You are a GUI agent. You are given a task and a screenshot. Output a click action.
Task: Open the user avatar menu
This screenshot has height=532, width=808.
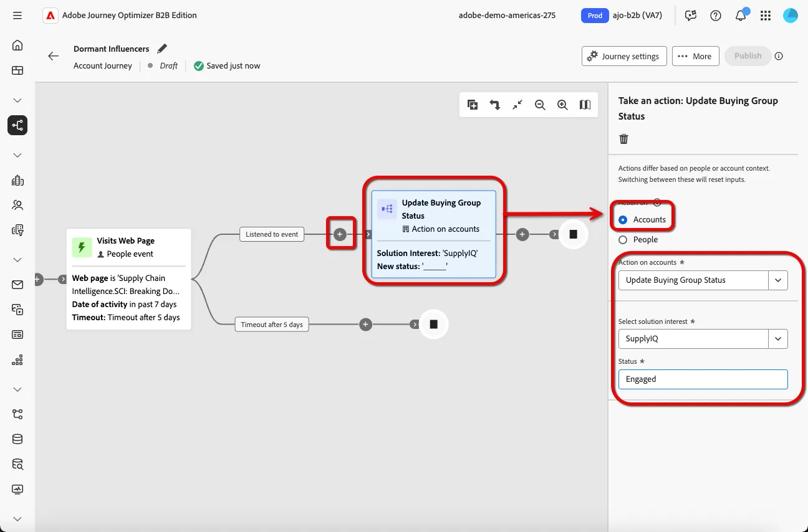point(791,16)
